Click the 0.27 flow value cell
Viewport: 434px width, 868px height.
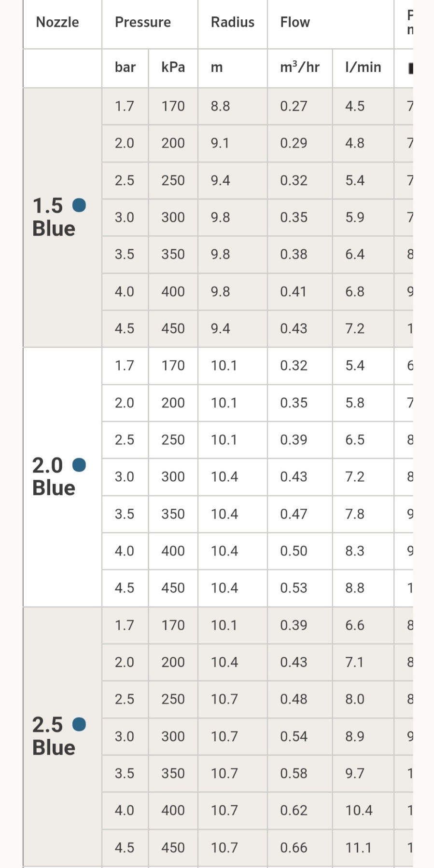(294, 106)
